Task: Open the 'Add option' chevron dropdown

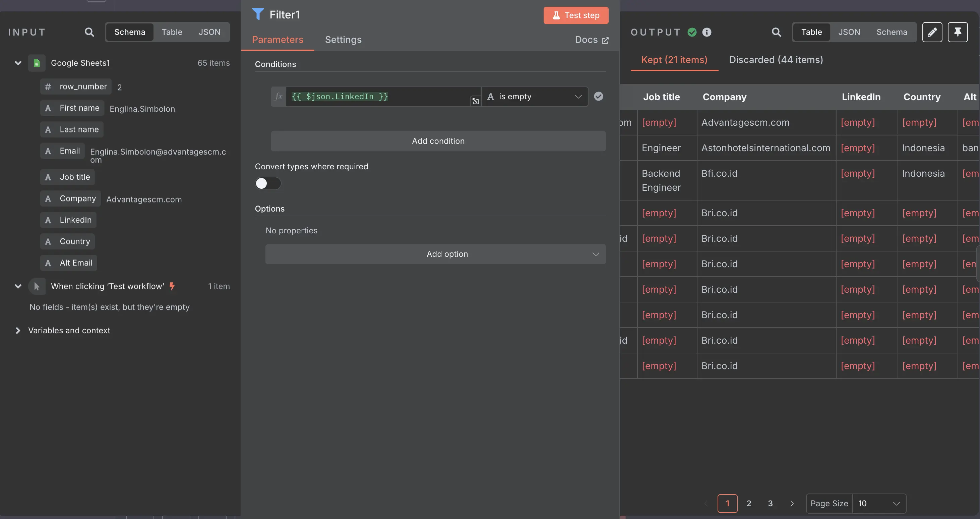Action: (595, 254)
